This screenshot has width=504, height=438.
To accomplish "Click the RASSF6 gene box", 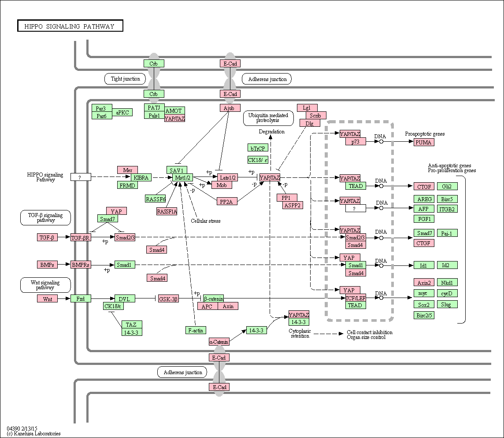I will click(155, 199).
